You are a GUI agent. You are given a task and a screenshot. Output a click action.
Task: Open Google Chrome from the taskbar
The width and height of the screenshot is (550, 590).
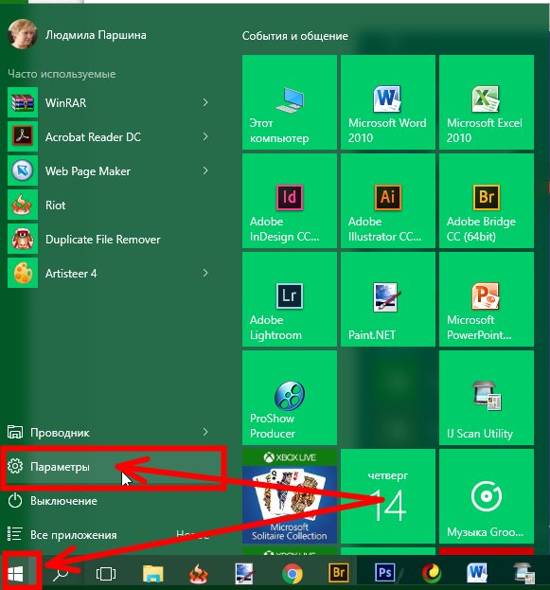click(x=292, y=573)
